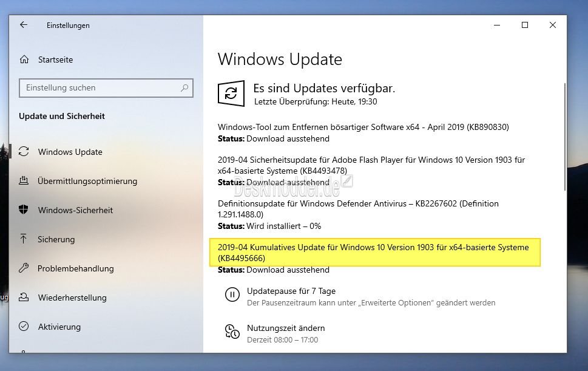Screen dimensions: 588x371
Task: Click 'Es sind Updates verfügbar.' text
Action: [x=324, y=88]
